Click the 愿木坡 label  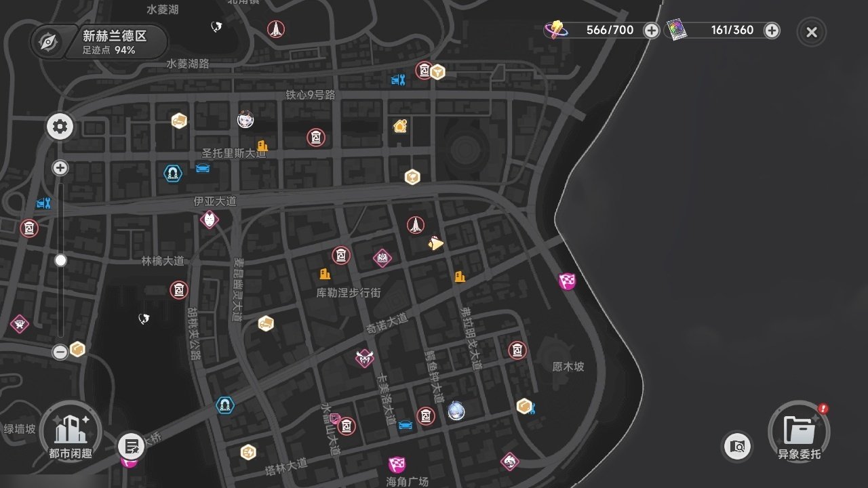click(568, 367)
